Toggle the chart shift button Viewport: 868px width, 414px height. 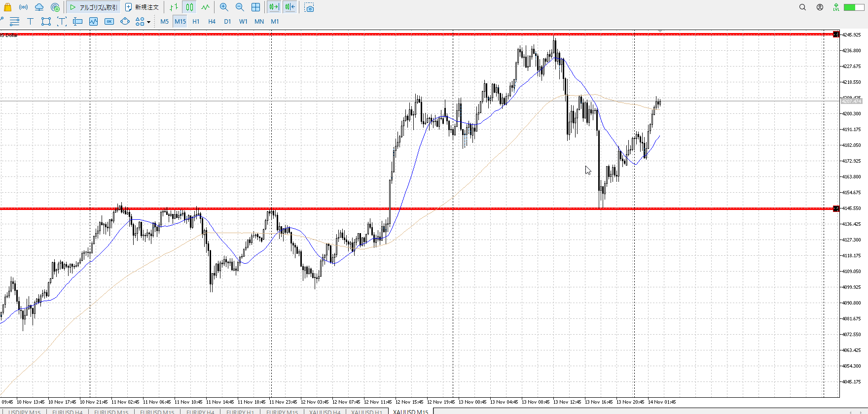coord(290,7)
